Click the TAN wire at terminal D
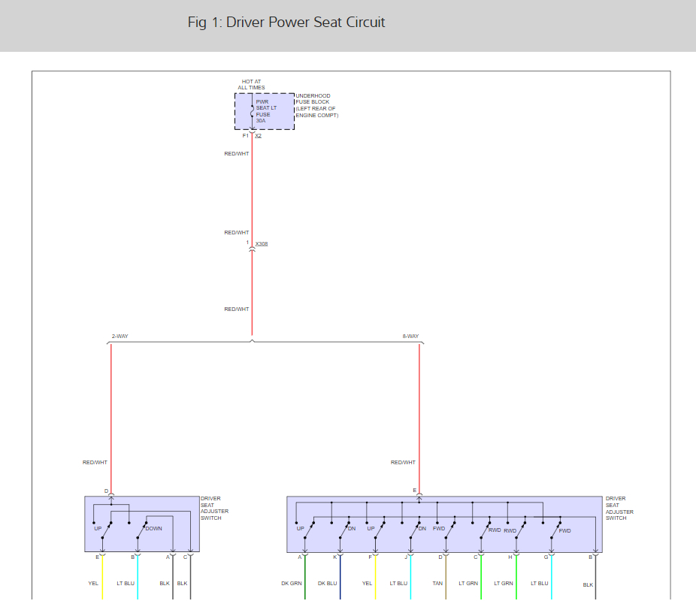 [x=446, y=578]
